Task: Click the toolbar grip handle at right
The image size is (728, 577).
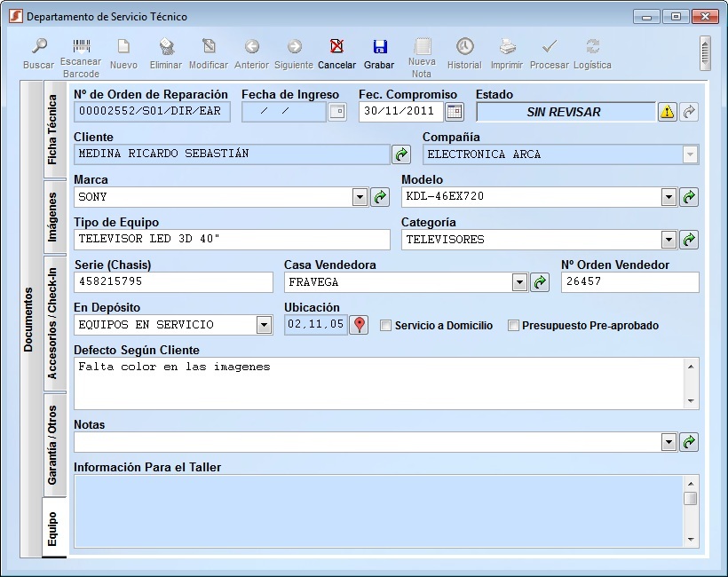Action: 705,53
